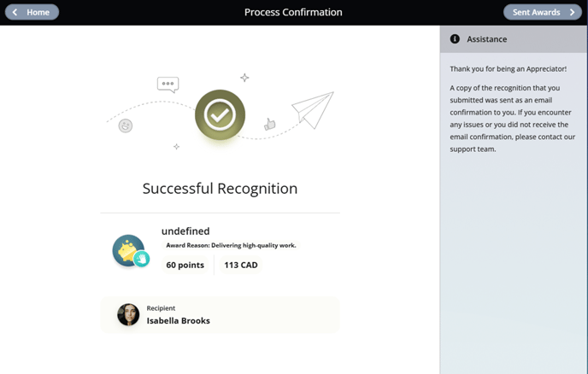588x374 pixels.
Task: Click the thumbs-up icon
Action: pyautogui.click(x=269, y=124)
